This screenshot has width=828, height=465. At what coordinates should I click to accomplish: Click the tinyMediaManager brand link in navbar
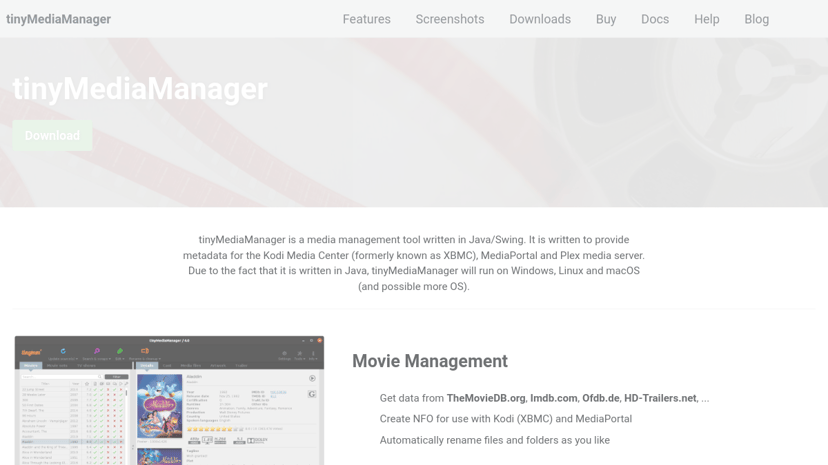click(x=59, y=19)
